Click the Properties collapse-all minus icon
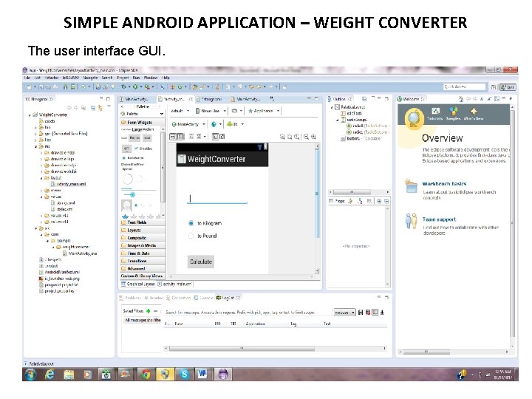This screenshot has height=399, width=532. 386,201
